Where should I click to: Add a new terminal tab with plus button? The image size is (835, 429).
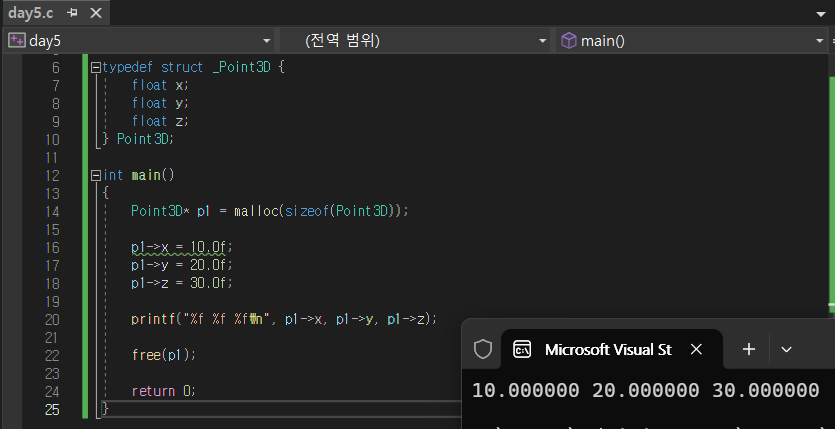tap(749, 349)
